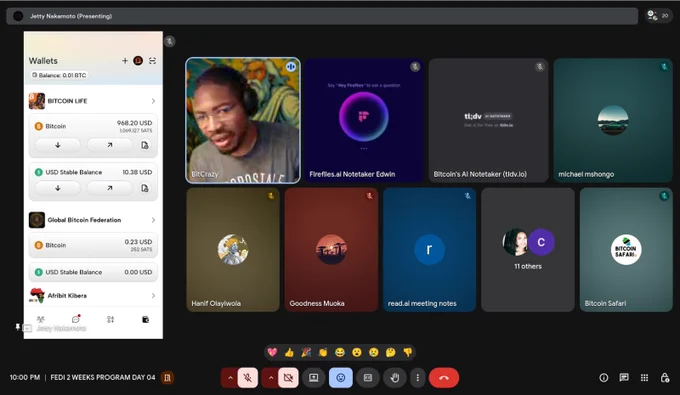Open the in-call chat panel
The width and height of the screenshot is (680, 395).
point(624,378)
